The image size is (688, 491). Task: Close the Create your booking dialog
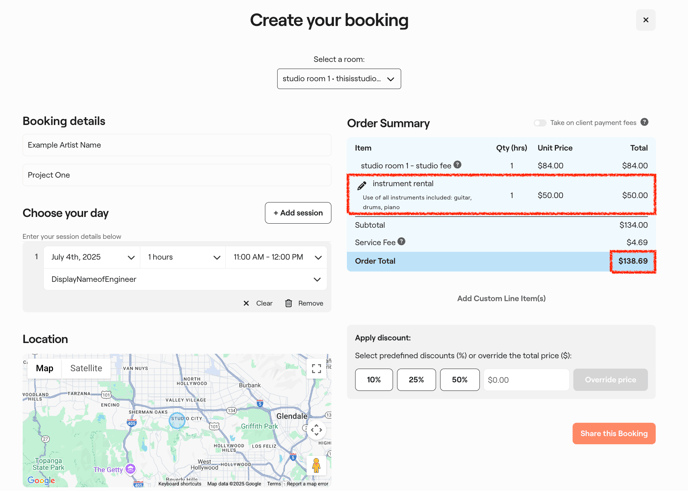[646, 20]
